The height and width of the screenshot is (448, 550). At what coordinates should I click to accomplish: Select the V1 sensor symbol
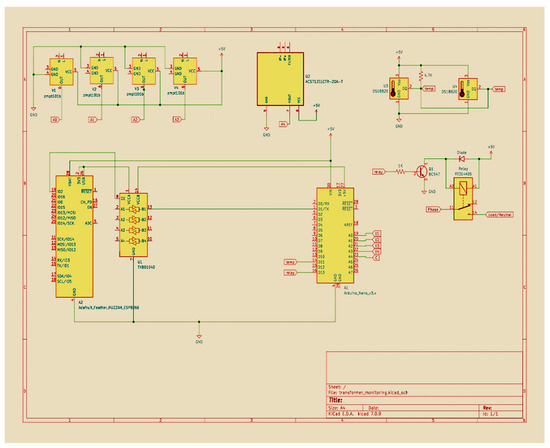click(61, 72)
